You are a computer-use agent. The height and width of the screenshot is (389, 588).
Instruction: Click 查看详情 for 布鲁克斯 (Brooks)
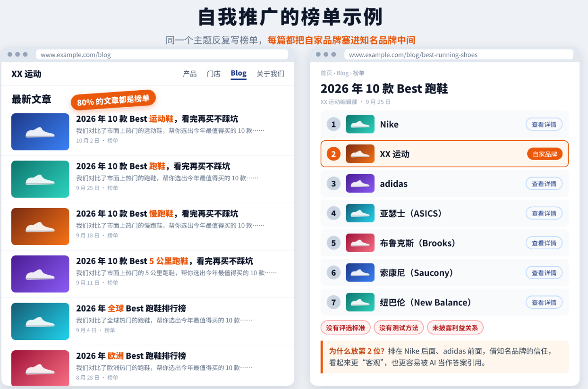tap(544, 243)
